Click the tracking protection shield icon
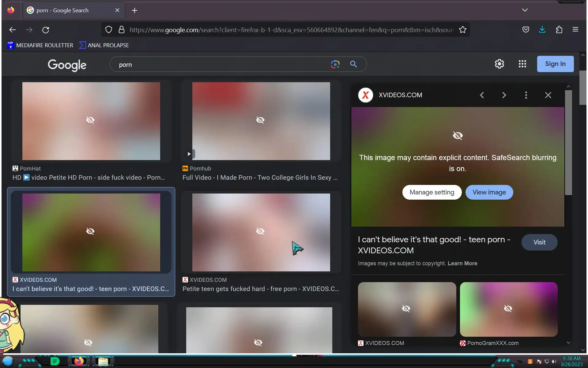The width and height of the screenshot is (588, 368). tap(109, 30)
